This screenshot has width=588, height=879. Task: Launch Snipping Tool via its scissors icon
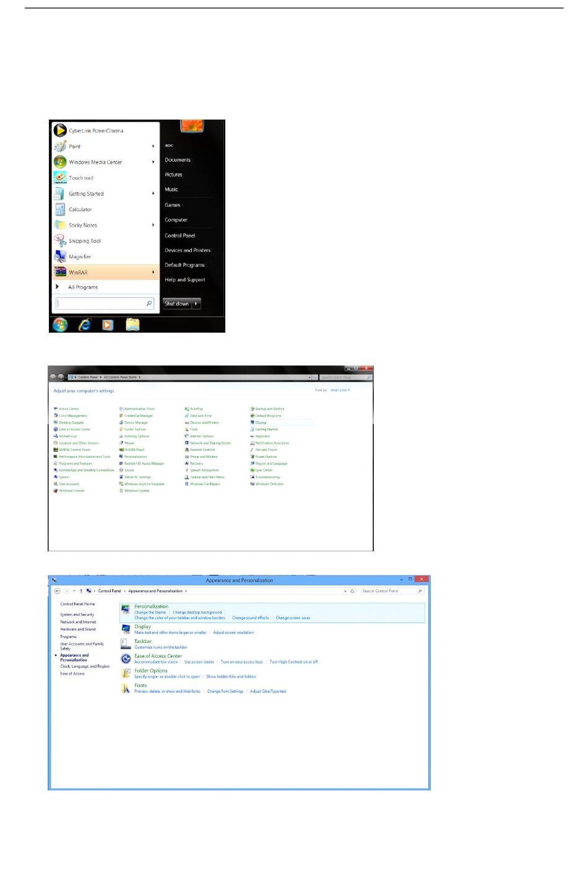pyautogui.click(x=60, y=241)
